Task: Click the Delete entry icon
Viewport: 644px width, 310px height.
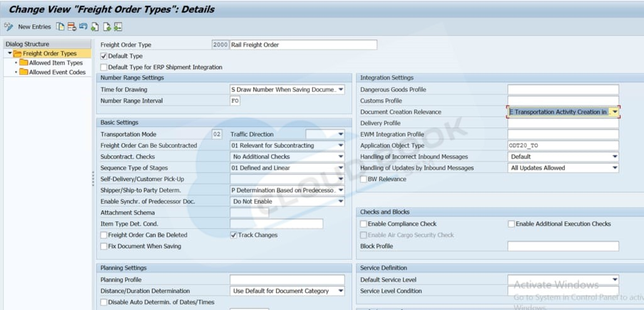Action: coord(72,27)
